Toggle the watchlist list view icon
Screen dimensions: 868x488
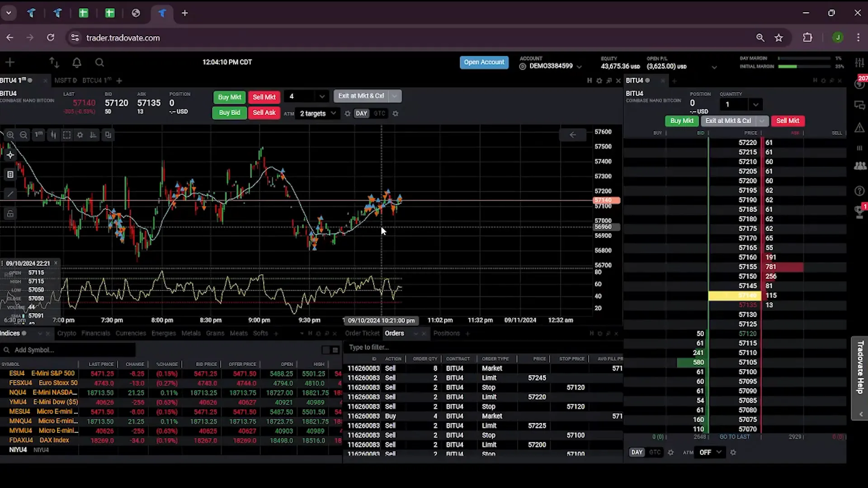[335, 350]
